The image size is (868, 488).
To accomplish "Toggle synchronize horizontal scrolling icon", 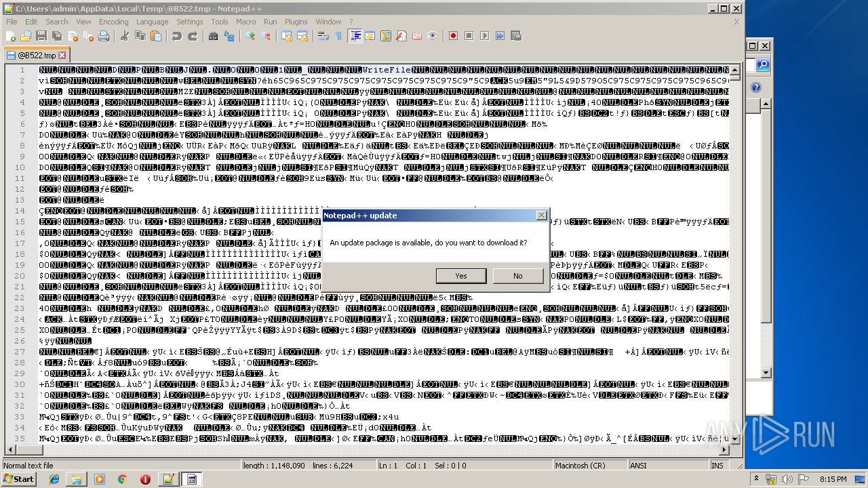I will point(302,36).
